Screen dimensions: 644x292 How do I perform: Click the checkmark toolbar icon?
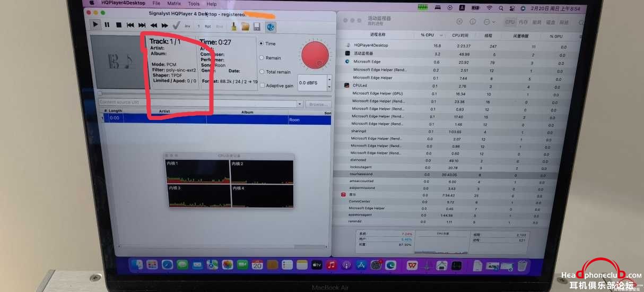pyautogui.click(x=177, y=25)
